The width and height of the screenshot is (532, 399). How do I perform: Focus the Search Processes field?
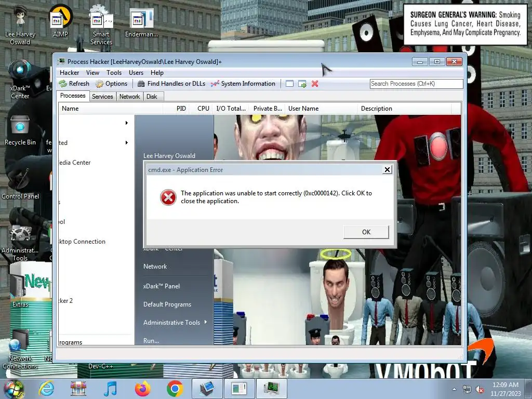click(416, 84)
